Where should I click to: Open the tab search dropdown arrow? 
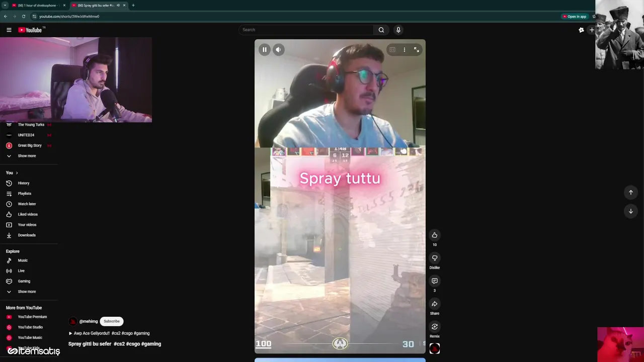tap(5, 5)
